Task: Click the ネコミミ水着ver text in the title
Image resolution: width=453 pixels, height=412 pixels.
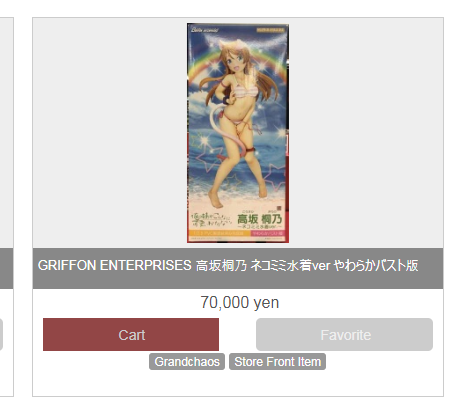Action: tap(290, 266)
